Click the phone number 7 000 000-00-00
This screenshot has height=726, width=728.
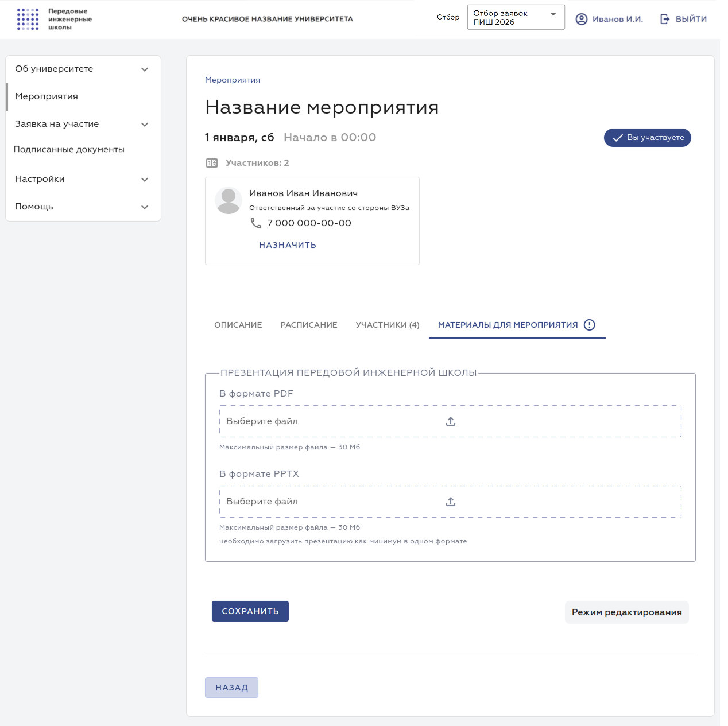point(309,223)
